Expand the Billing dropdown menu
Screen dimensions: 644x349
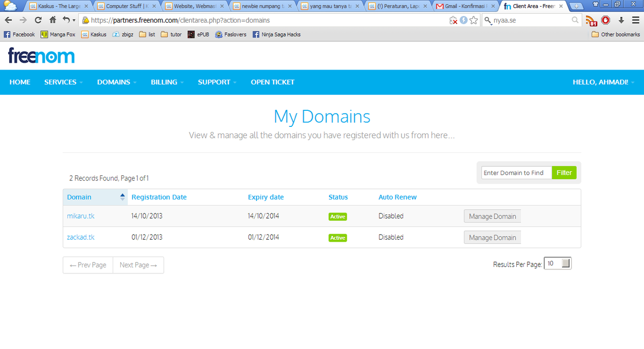(x=167, y=82)
